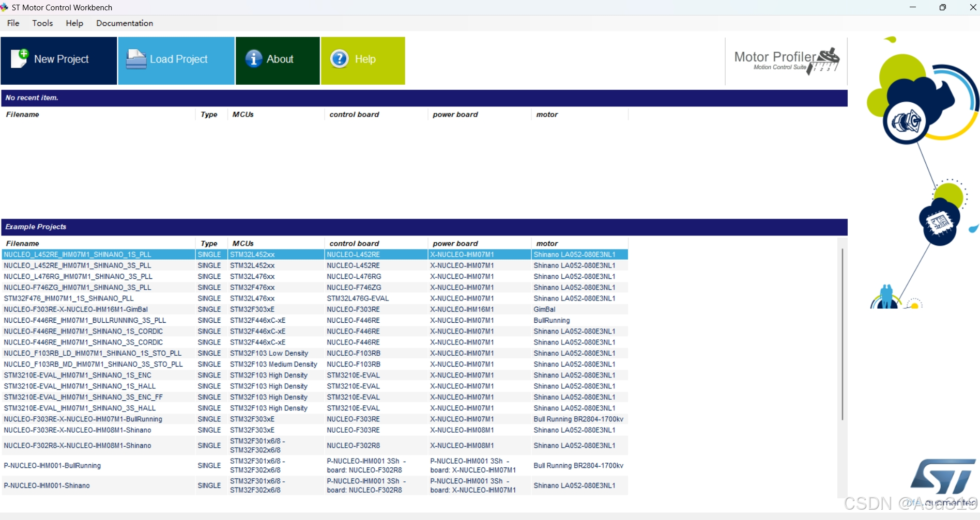Viewport: 980px width, 520px height.
Task: Select STM3210E-EVAL_IHM07M1_SHINANO_1S_ENC example
Action: coord(315,375)
